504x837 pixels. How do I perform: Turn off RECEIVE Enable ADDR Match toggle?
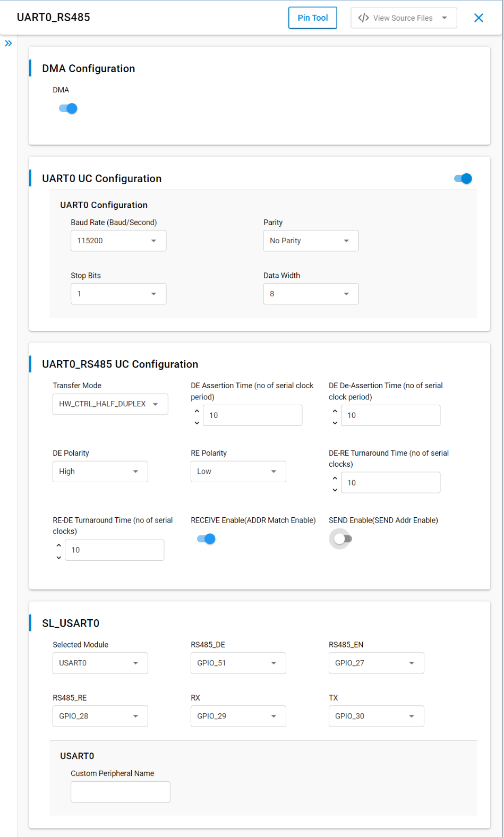[x=206, y=539]
